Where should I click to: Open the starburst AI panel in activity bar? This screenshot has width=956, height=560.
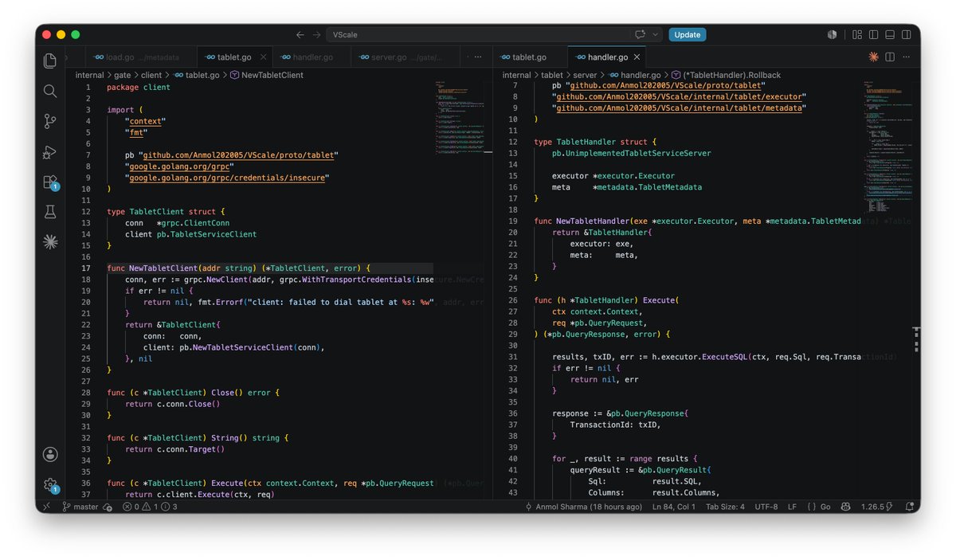(50, 242)
